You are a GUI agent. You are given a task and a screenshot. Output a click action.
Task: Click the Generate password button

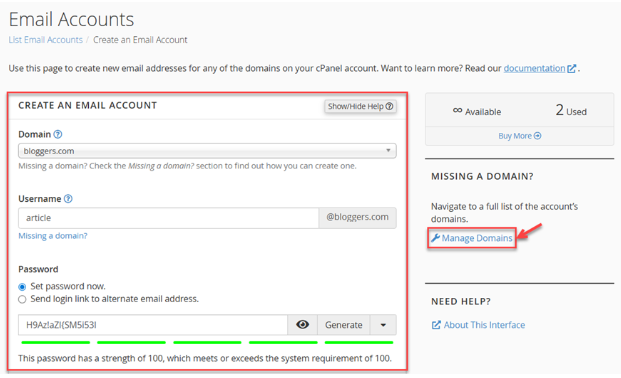tap(344, 325)
